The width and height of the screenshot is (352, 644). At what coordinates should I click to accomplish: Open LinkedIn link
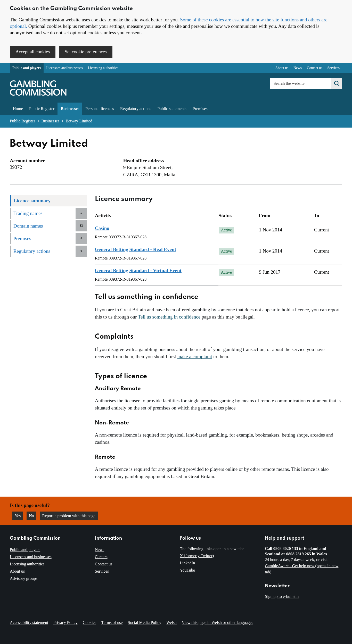point(187,563)
